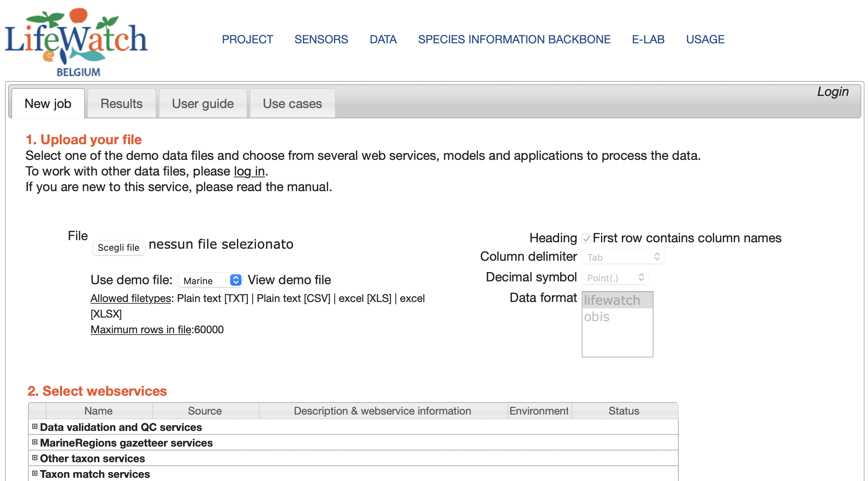Select obis in Data format list
868x481 pixels.
[617, 317]
